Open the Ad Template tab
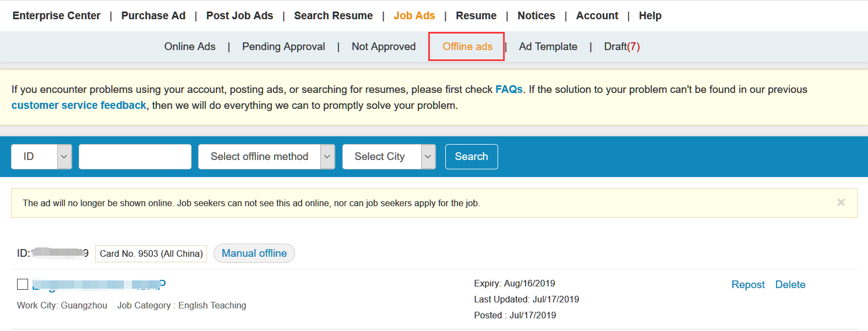 548,46
